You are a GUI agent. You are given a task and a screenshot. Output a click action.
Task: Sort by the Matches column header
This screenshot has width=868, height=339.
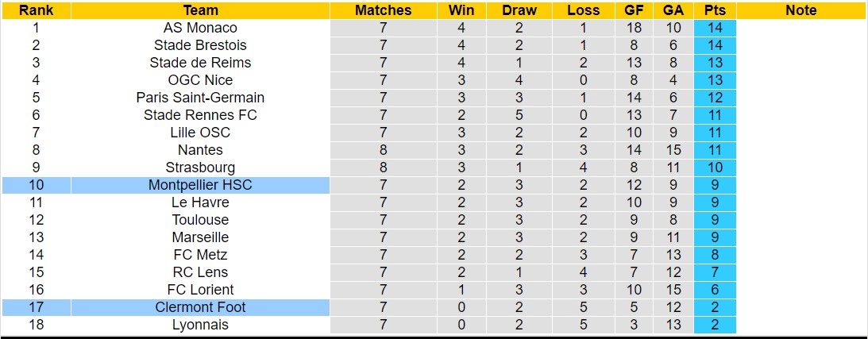click(383, 10)
